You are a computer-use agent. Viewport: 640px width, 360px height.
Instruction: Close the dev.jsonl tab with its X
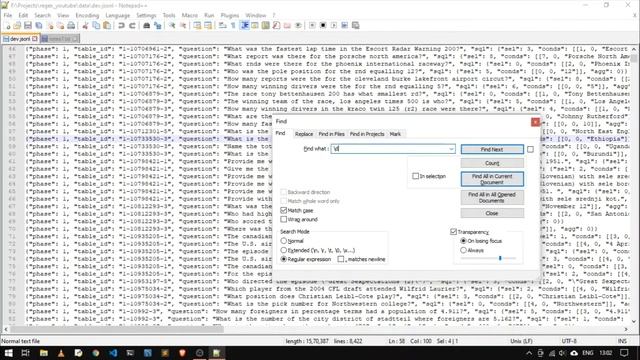pyautogui.click(x=35, y=39)
